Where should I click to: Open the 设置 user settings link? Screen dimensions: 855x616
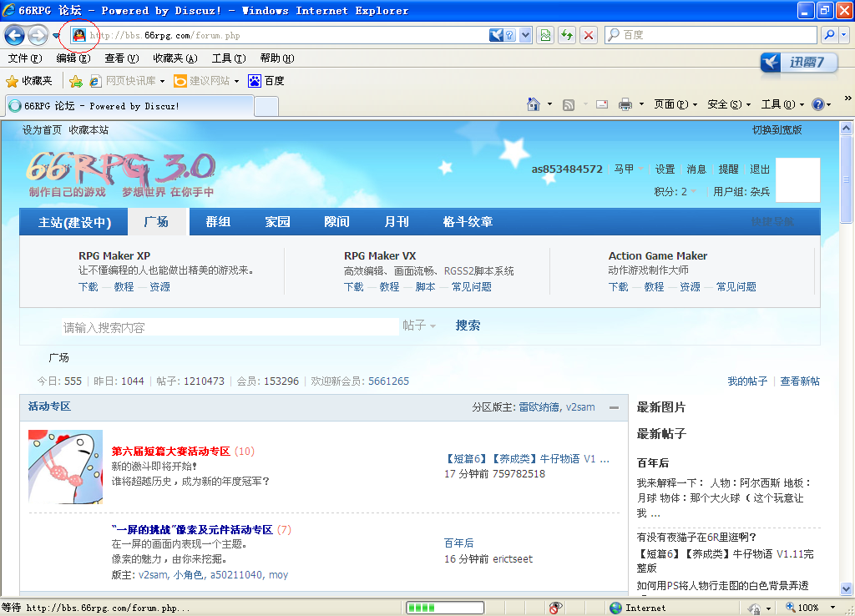pos(665,169)
